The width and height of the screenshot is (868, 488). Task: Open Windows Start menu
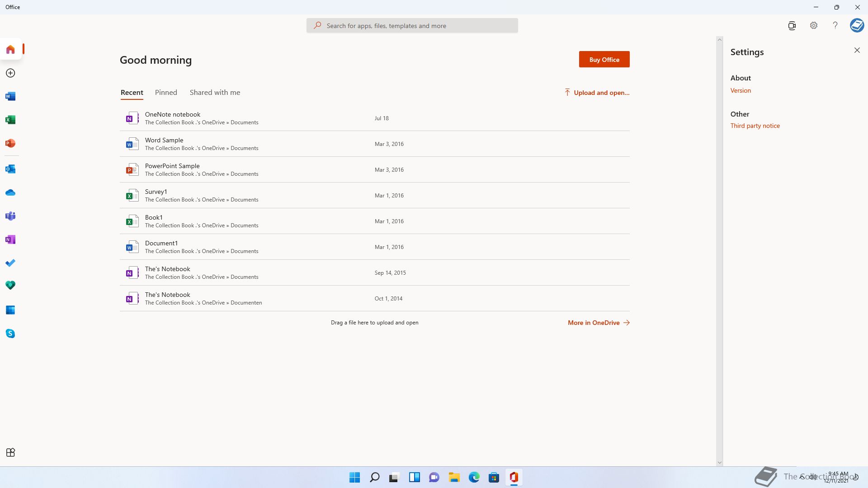click(354, 477)
